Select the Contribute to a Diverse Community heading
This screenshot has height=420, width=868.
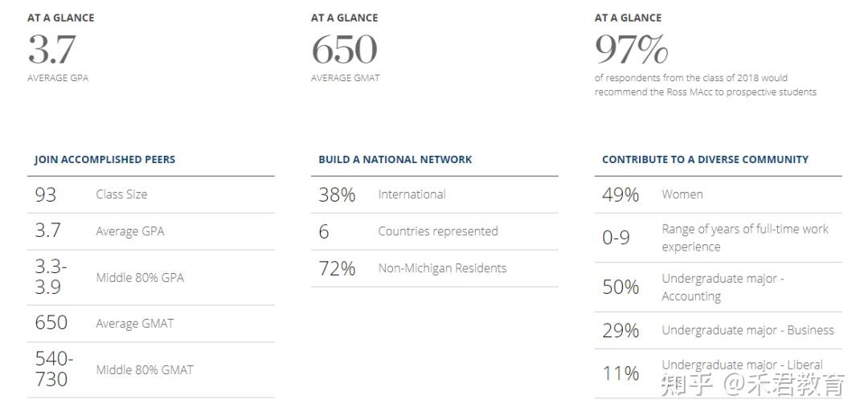706,159
